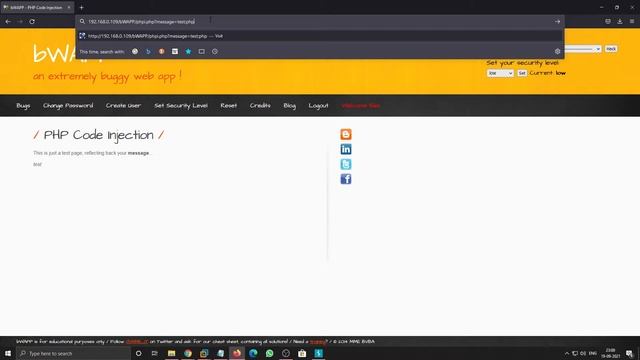Open the Blogger social icon

coord(346,134)
